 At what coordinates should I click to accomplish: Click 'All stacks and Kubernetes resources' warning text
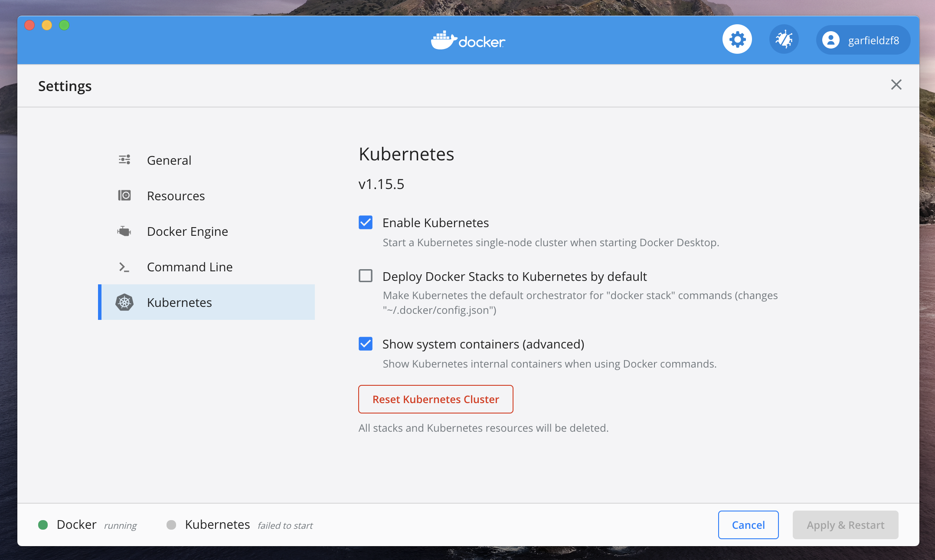click(484, 428)
